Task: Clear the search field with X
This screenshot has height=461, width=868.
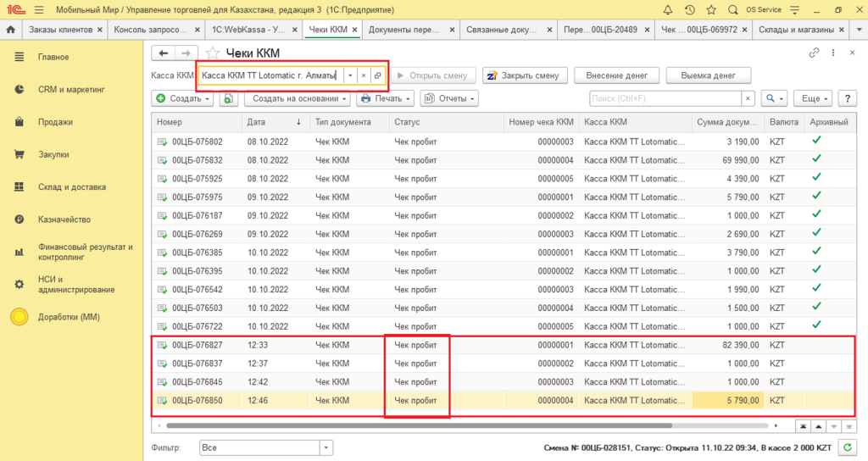Action: click(x=748, y=98)
